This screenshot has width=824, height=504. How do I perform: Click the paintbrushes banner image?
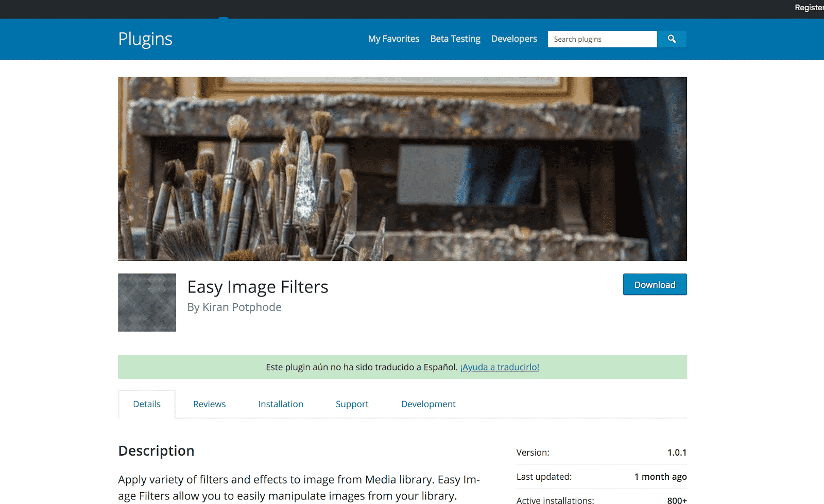pyautogui.click(x=402, y=169)
